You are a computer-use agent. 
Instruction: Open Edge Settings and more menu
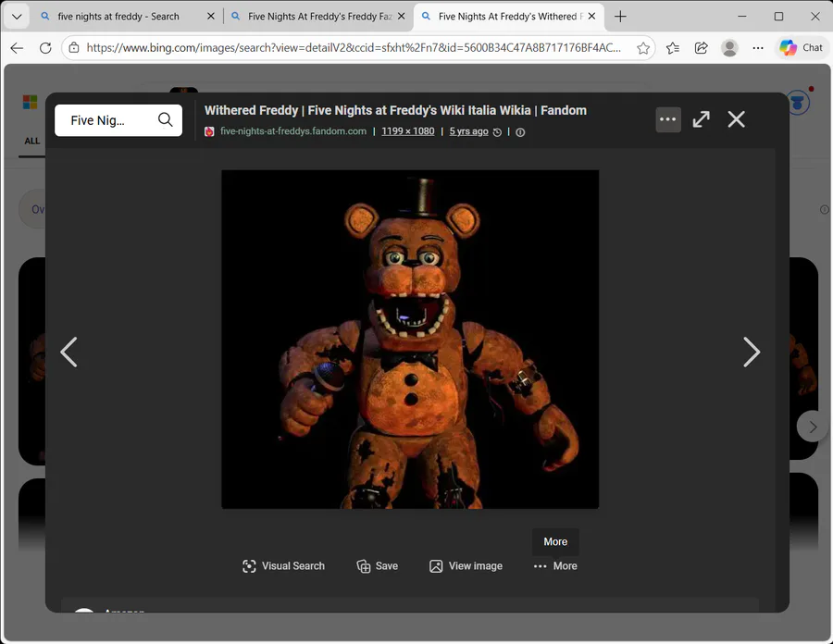coord(758,48)
